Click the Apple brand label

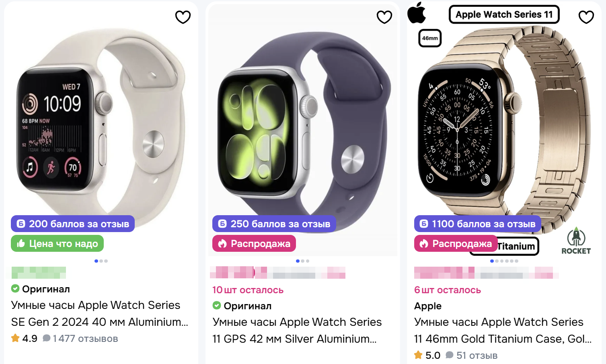coord(428,306)
